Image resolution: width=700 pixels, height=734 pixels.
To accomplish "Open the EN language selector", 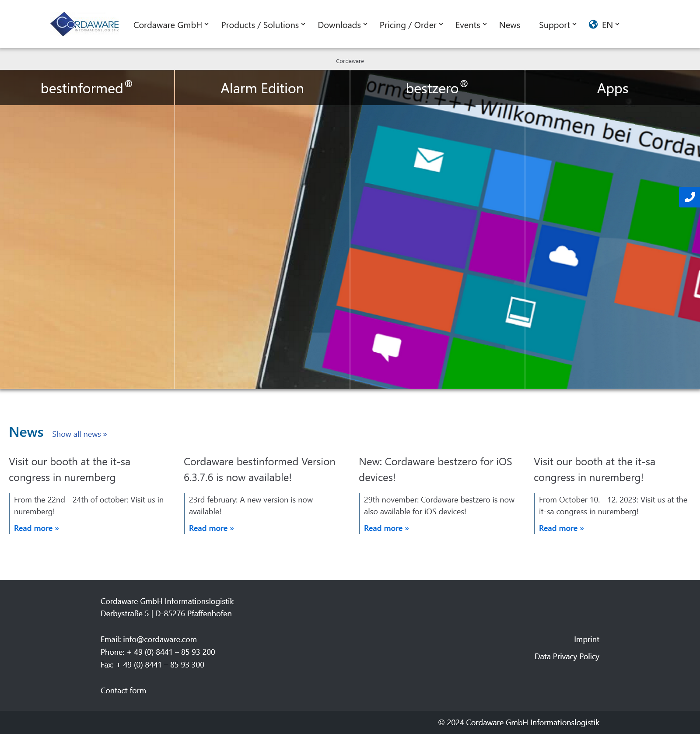I will [611, 25].
